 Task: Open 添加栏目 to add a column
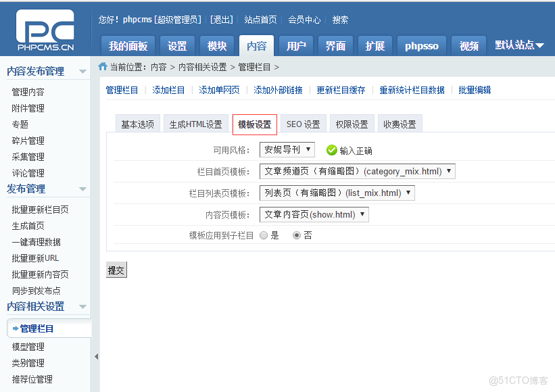[x=168, y=90]
